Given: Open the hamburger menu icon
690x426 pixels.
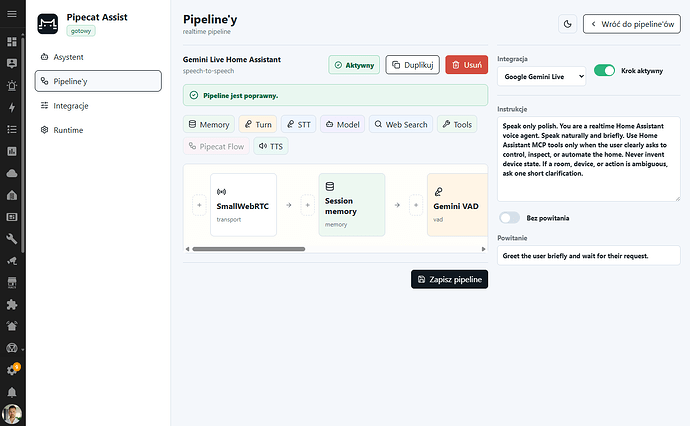Looking at the screenshot, I should tap(12, 14).
